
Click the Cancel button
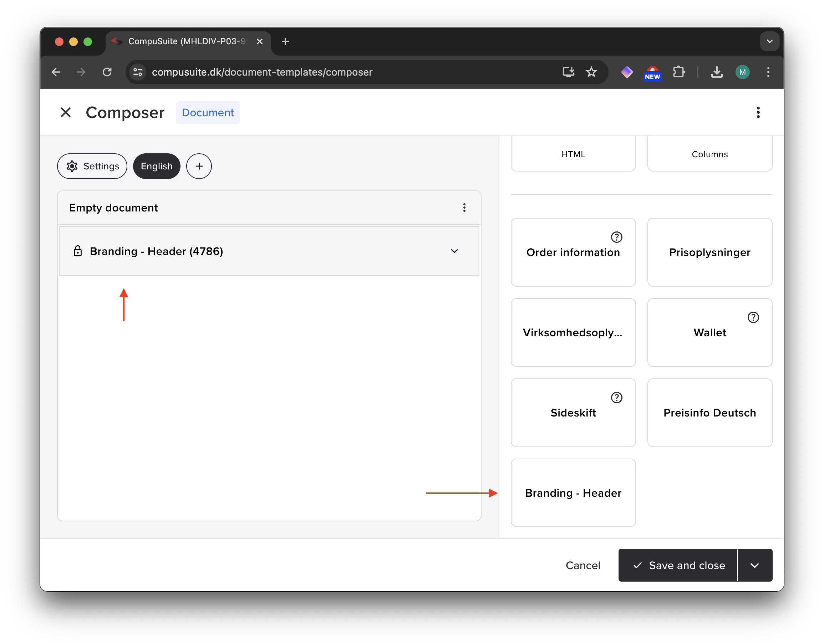coord(583,565)
